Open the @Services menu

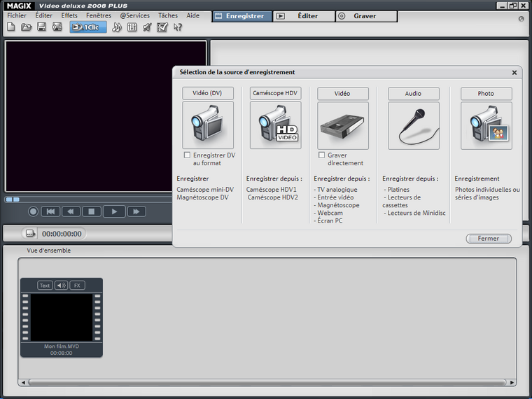[134, 15]
